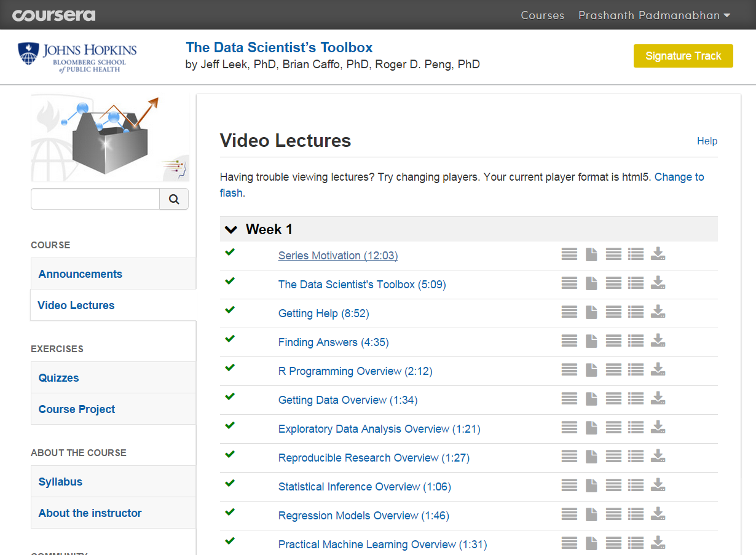
Task: Click bulleted list icon in Regression Models row
Action: point(636,514)
